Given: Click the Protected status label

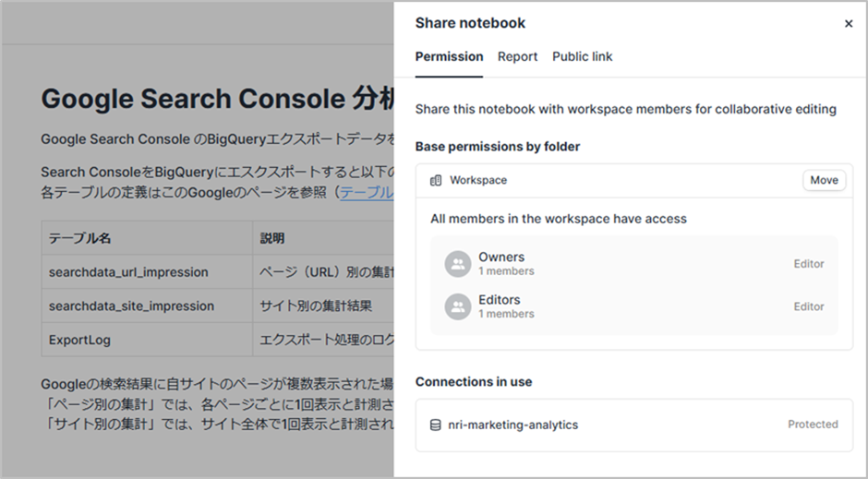Looking at the screenshot, I should pos(813,425).
